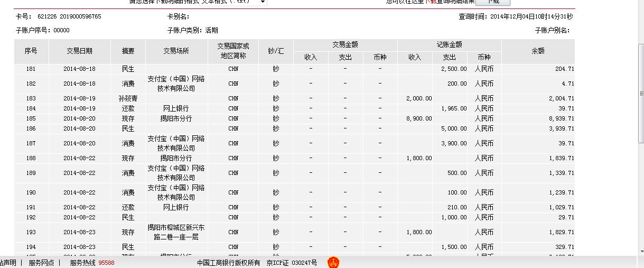This screenshot has height=268, width=644.
Task: Click the 钞/汇 column header
Action: point(276,51)
